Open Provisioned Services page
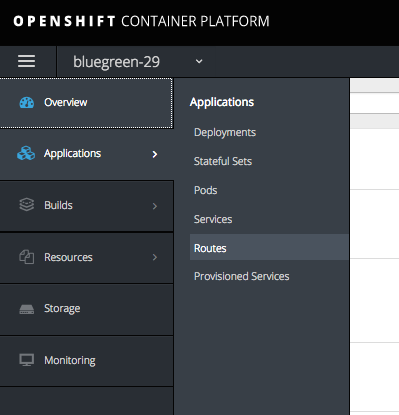Image resolution: width=399 pixels, height=415 pixels. (242, 276)
